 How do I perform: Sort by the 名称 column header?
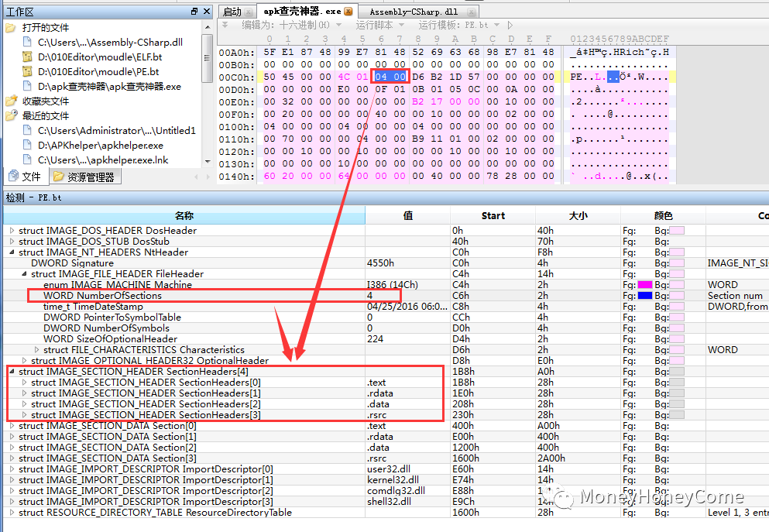[x=184, y=216]
